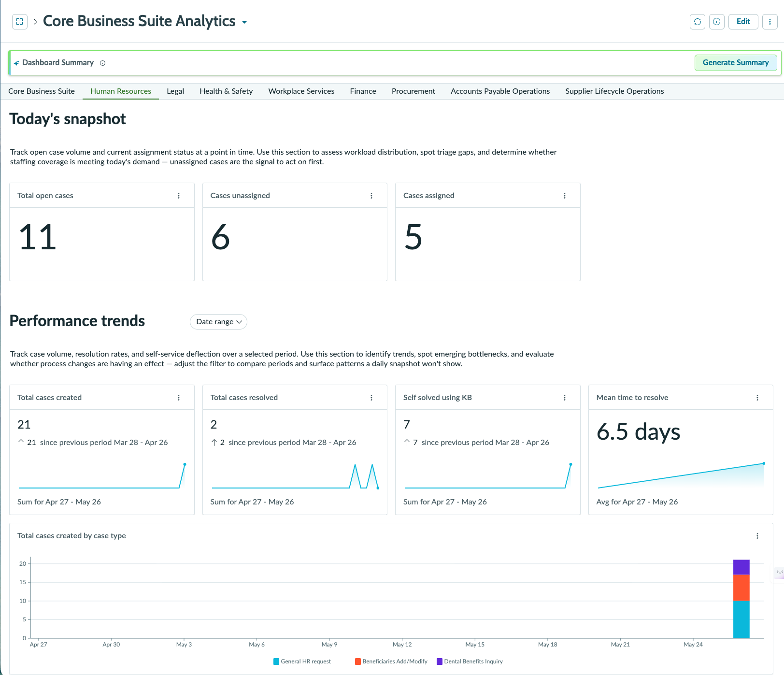Open the Health & Safety tab
Viewport: 784px width, 675px height.
click(x=226, y=91)
